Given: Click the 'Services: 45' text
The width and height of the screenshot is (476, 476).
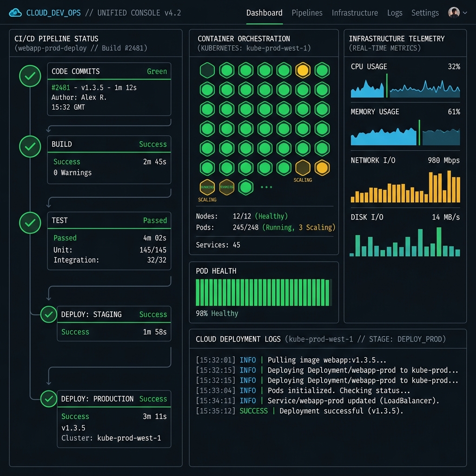Looking at the screenshot, I should [x=218, y=245].
